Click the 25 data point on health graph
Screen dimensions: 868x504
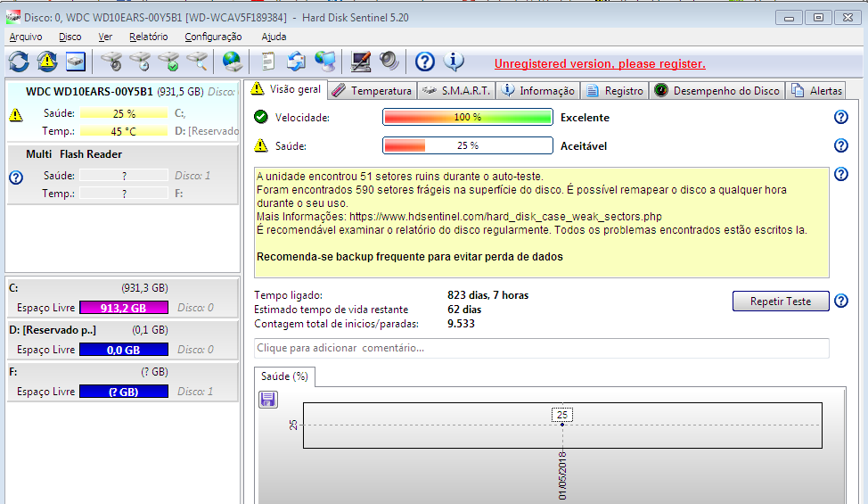[562, 425]
